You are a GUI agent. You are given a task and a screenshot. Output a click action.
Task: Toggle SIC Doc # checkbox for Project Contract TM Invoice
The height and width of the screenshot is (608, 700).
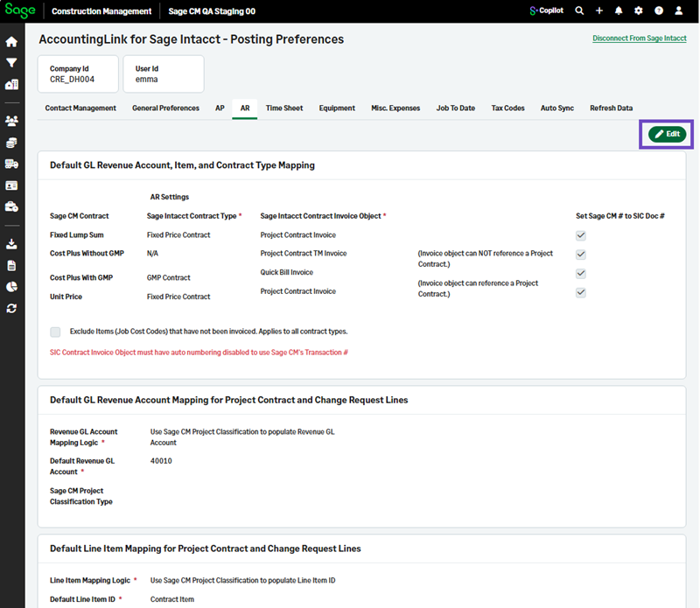point(581,255)
